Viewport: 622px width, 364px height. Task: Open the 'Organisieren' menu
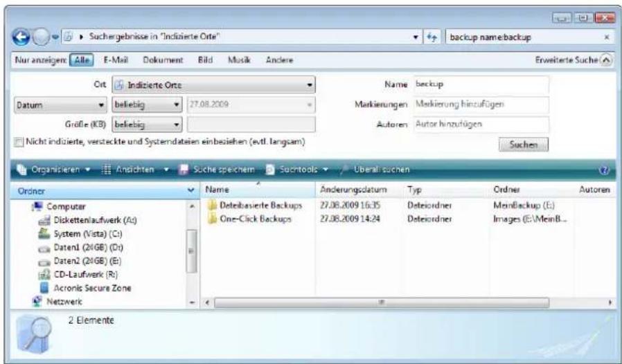pyautogui.click(x=53, y=170)
